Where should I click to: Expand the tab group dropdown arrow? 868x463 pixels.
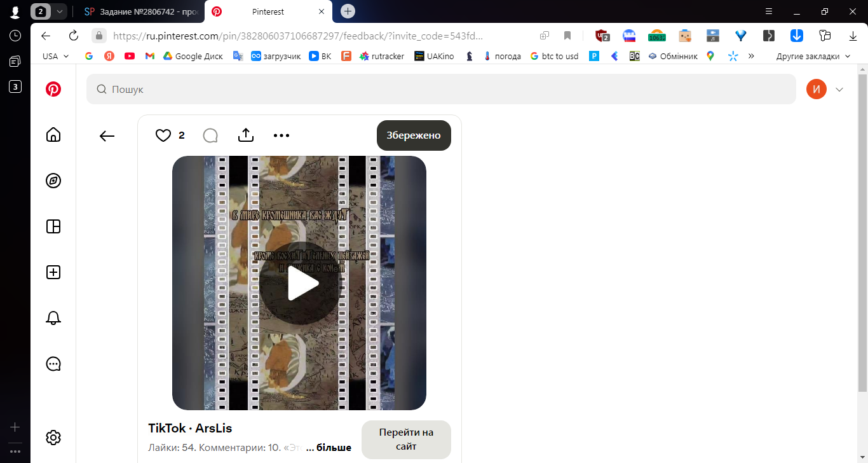tap(59, 11)
